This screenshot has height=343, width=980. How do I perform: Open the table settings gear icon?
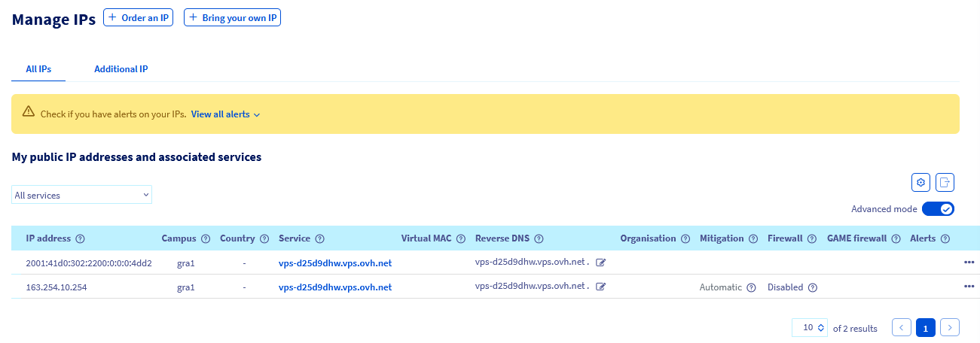coord(920,182)
